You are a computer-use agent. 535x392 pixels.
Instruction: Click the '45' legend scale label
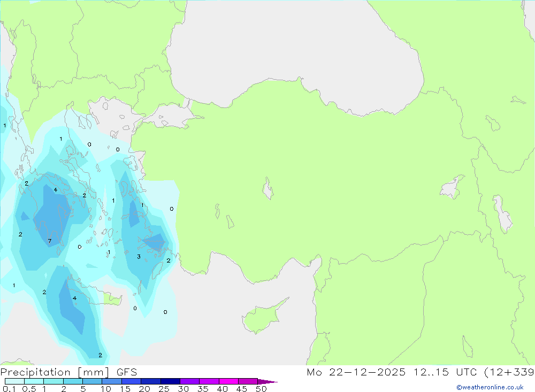[x=242, y=389]
